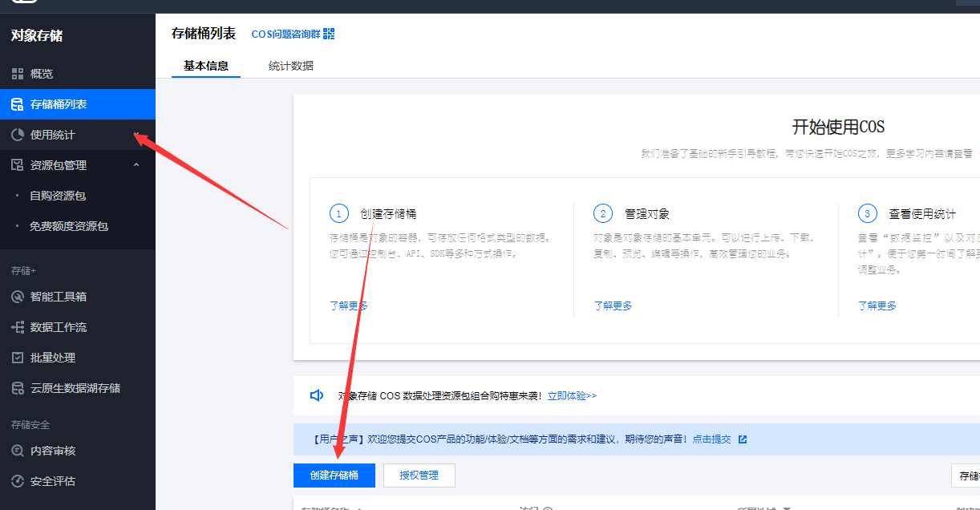Screen dimensions: 980x510
Task: Select the 云原生数据湖存储 icon
Action: pos(17,388)
